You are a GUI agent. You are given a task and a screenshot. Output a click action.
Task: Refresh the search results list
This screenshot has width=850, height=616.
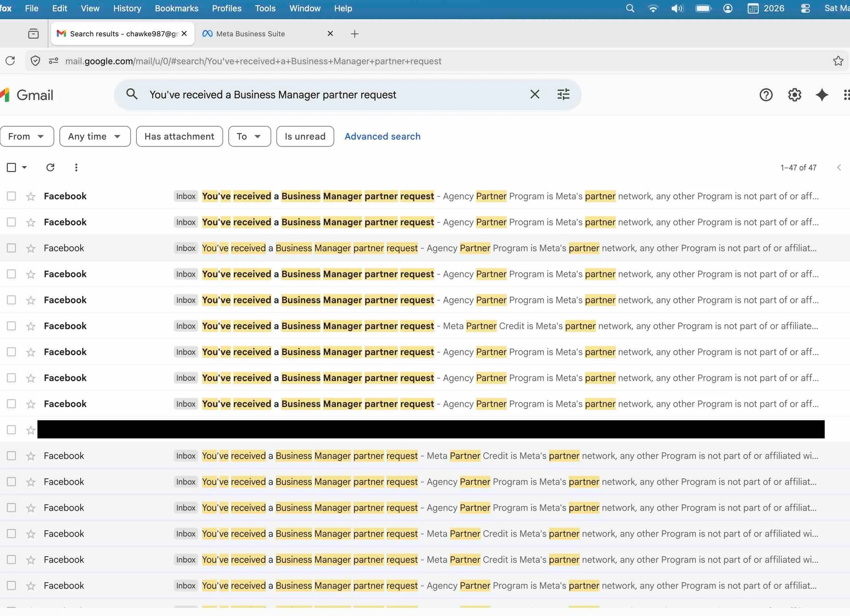click(x=50, y=167)
